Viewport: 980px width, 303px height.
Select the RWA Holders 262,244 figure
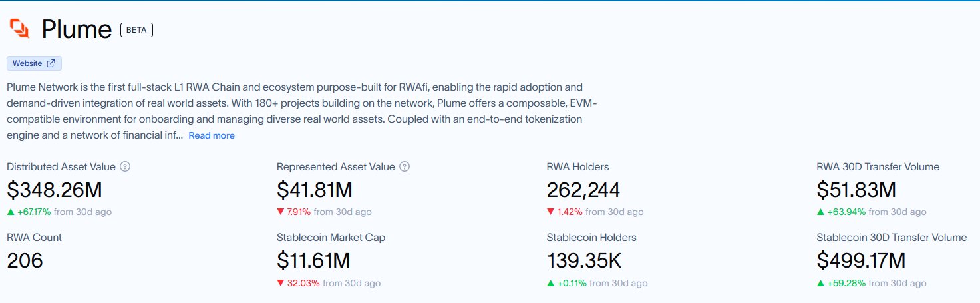583,190
